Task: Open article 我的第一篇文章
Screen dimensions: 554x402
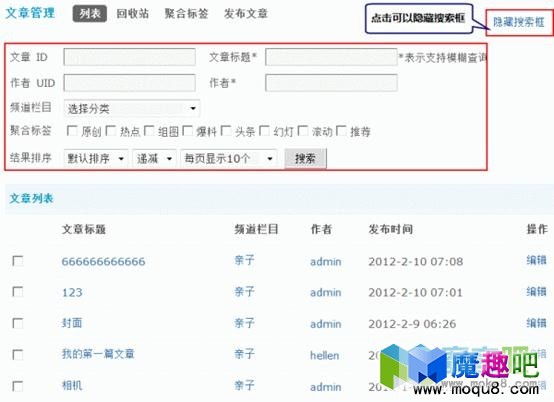Action: [x=98, y=354]
